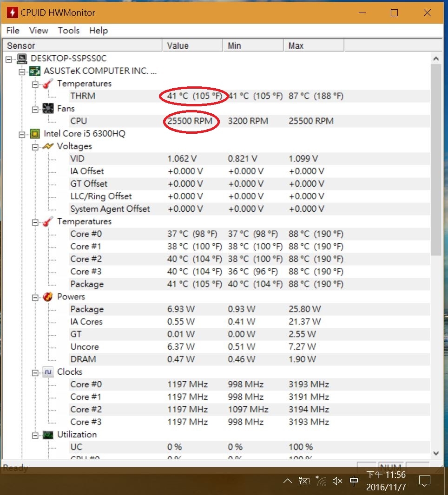The image size is (448, 495).
Task: Open the Wi-Fi network icon in the tray
Action: point(321,481)
